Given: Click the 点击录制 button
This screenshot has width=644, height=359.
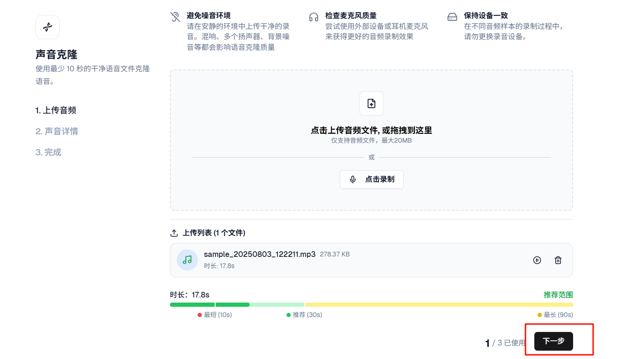Looking at the screenshot, I should (x=371, y=179).
